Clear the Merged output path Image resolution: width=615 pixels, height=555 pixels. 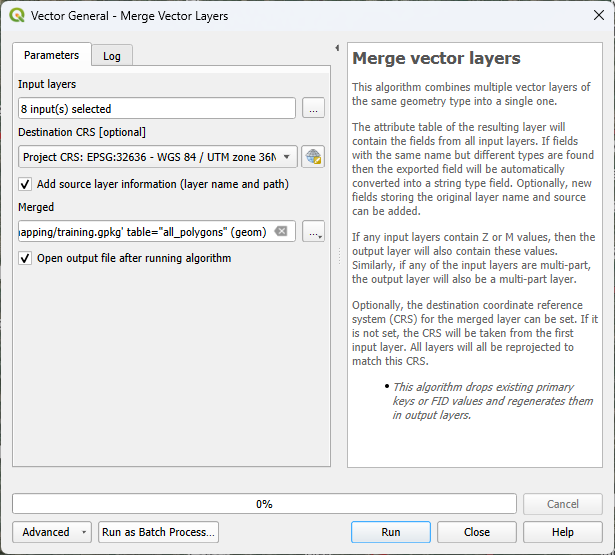pyautogui.click(x=281, y=232)
